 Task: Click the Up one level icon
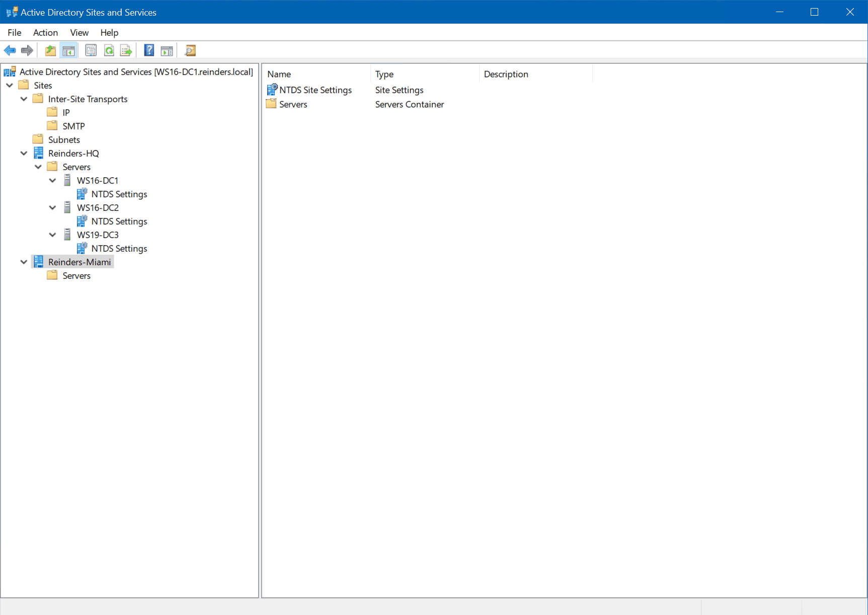click(50, 50)
